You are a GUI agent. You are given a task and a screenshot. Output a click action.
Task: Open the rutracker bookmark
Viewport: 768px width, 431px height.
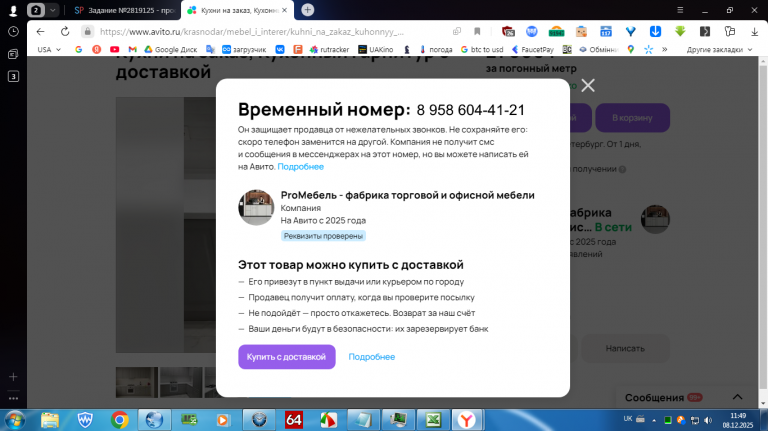(329, 49)
